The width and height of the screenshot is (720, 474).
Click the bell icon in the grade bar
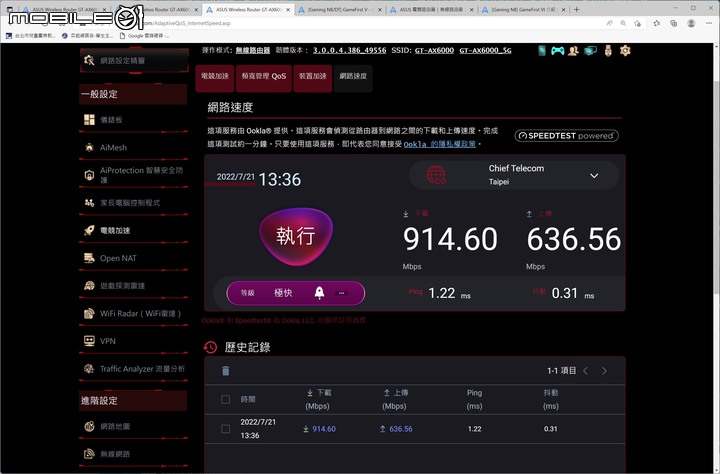tap(320, 293)
